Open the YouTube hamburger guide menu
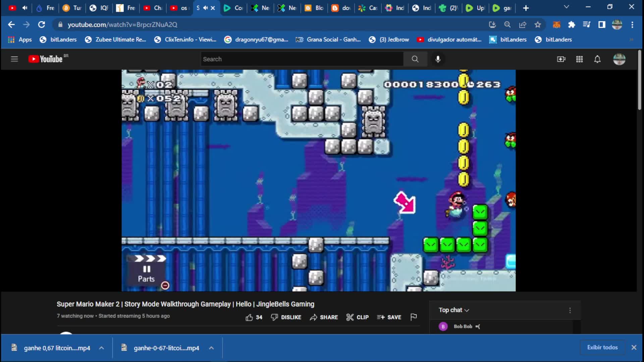 tap(14, 59)
